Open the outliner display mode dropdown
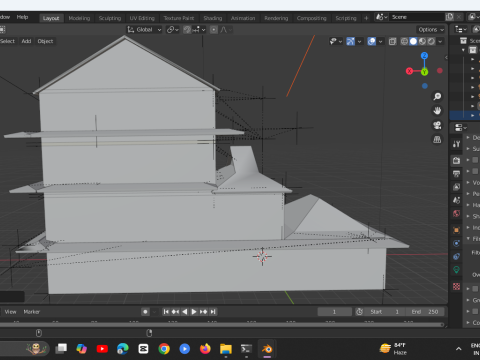Viewport: 480px width, 360px height. tap(461, 30)
